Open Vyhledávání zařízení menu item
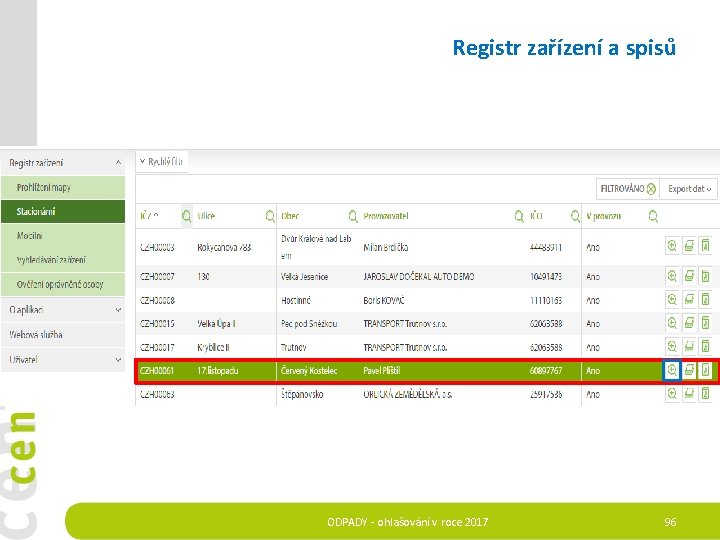720x540 pixels. coord(63,260)
